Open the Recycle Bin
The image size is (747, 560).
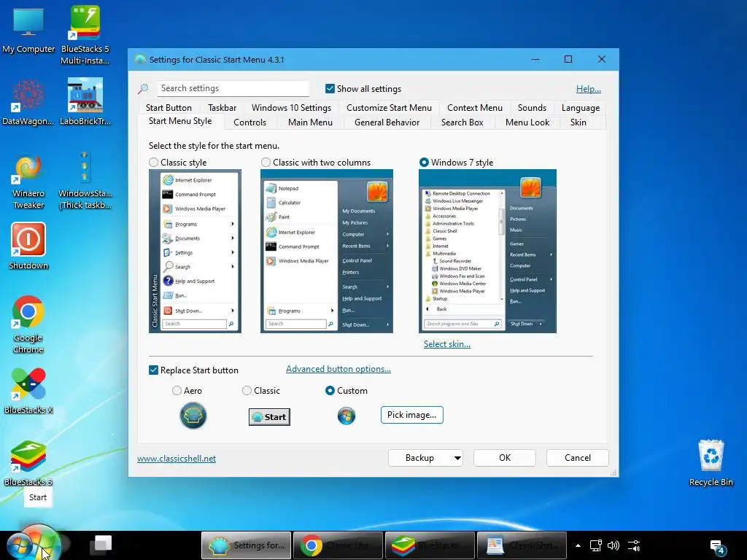(x=711, y=462)
